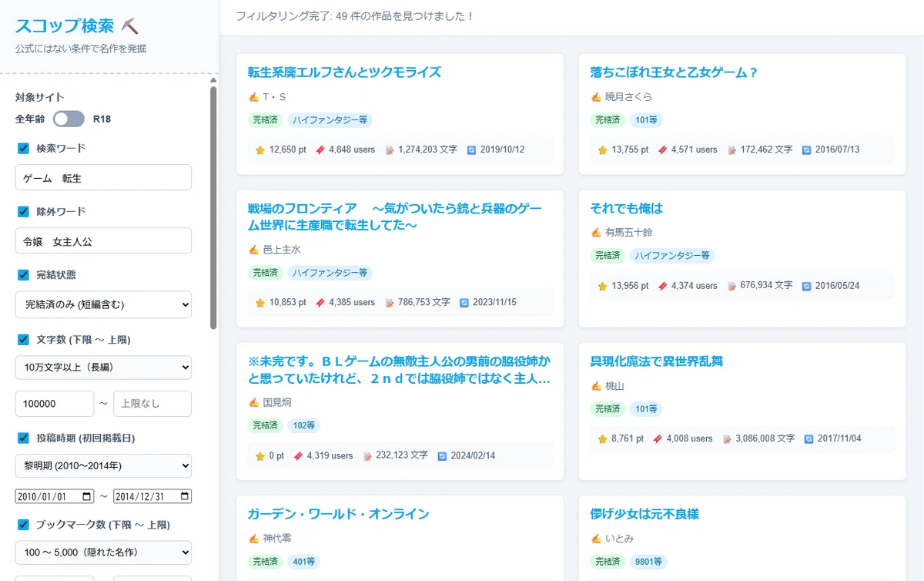Click the author pen icon beside 桃山
The image size is (924, 581).
(596, 386)
